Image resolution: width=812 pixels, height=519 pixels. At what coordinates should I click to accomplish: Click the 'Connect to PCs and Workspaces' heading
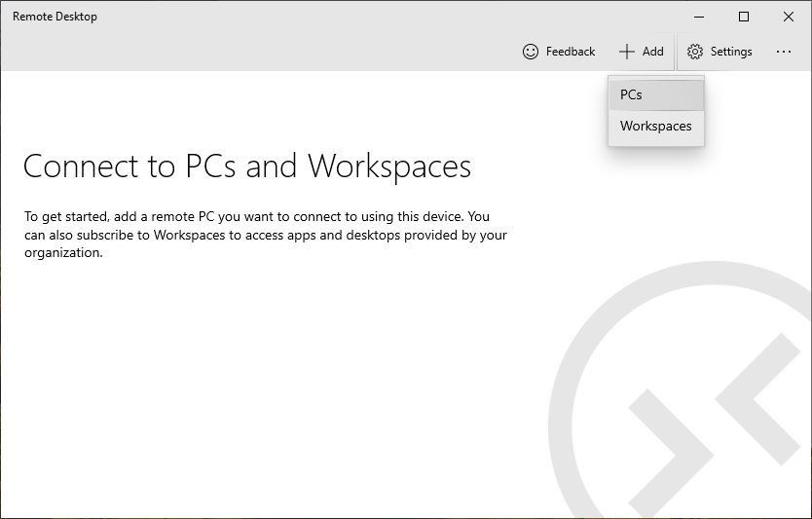tap(247, 167)
